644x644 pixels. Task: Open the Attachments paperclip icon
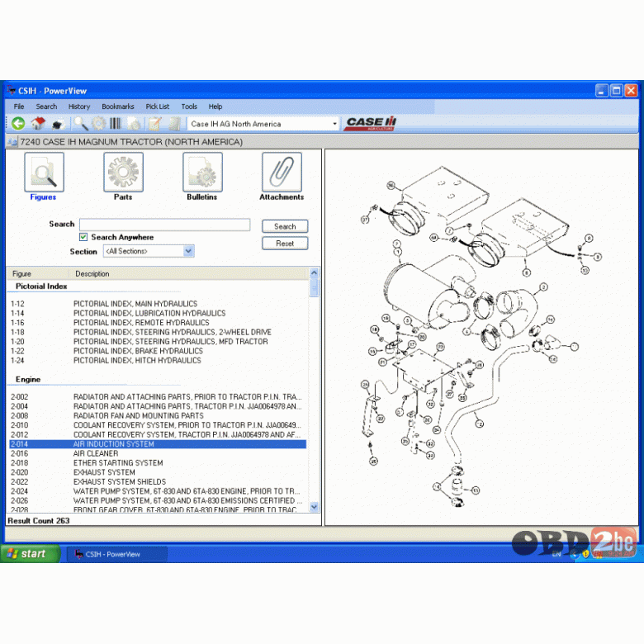coord(282,172)
